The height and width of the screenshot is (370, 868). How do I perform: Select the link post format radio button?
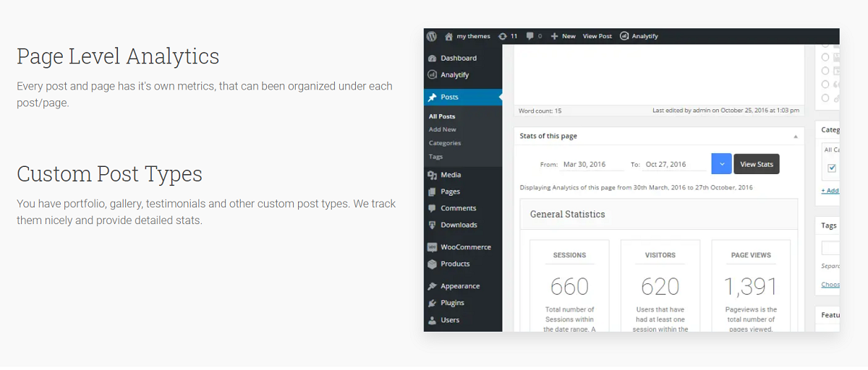(x=825, y=98)
